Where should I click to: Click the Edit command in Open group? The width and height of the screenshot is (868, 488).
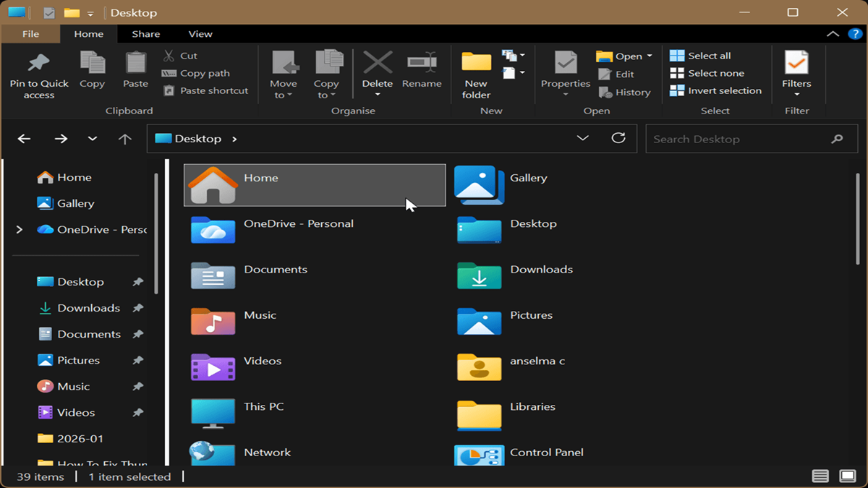(616, 74)
